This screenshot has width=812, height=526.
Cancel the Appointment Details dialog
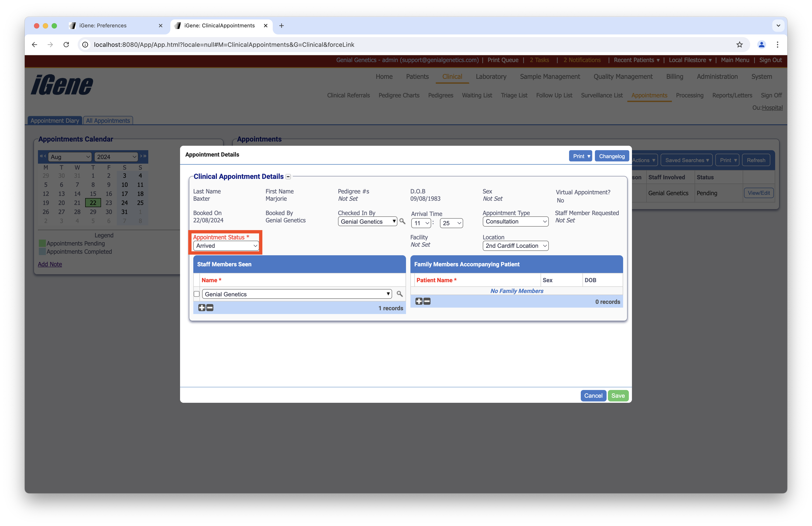tap(593, 396)
